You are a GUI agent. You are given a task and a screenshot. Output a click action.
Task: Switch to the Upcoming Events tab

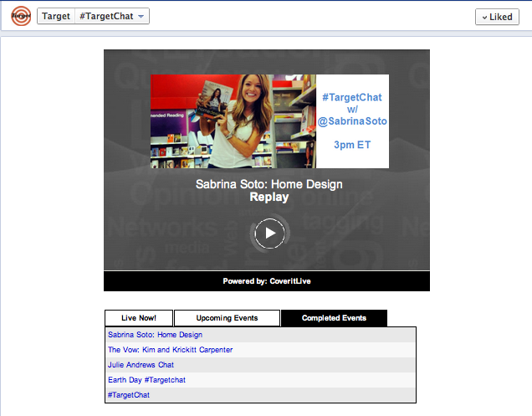click(x=227, y=318)
